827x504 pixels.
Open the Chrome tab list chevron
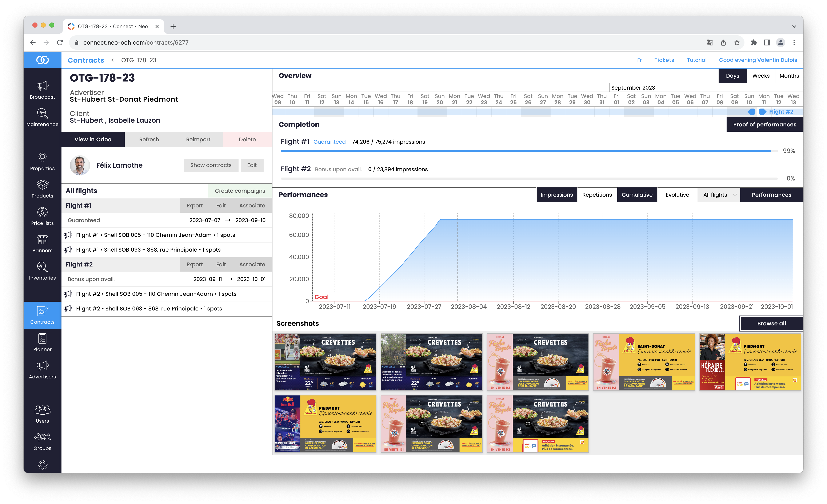coord(794,27)
